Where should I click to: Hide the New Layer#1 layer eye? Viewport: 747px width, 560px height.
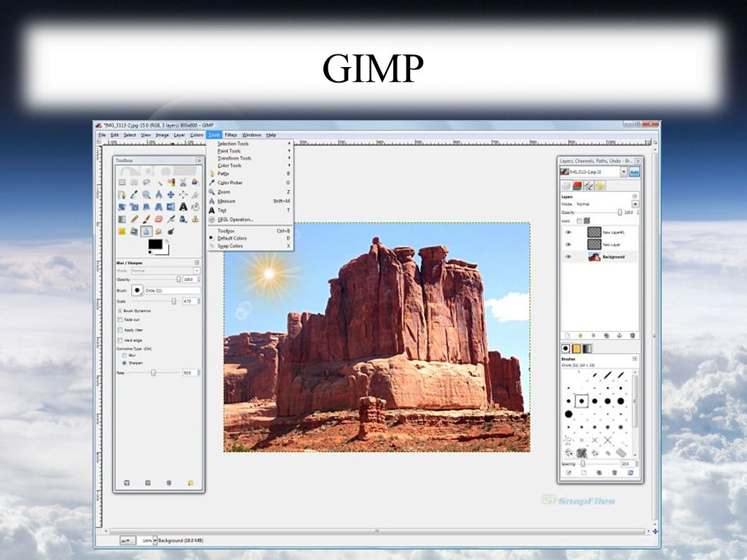click(568, 232)
